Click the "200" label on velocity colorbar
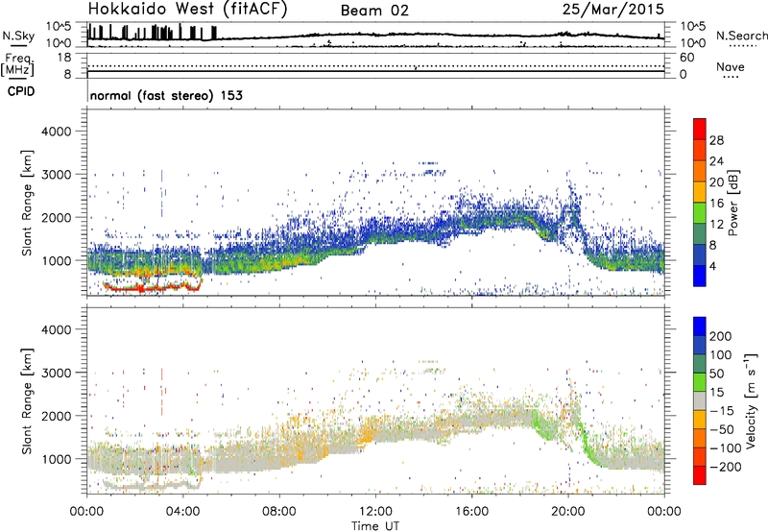Viewport: 768px width, 532px height. click(x=721, y=336)
